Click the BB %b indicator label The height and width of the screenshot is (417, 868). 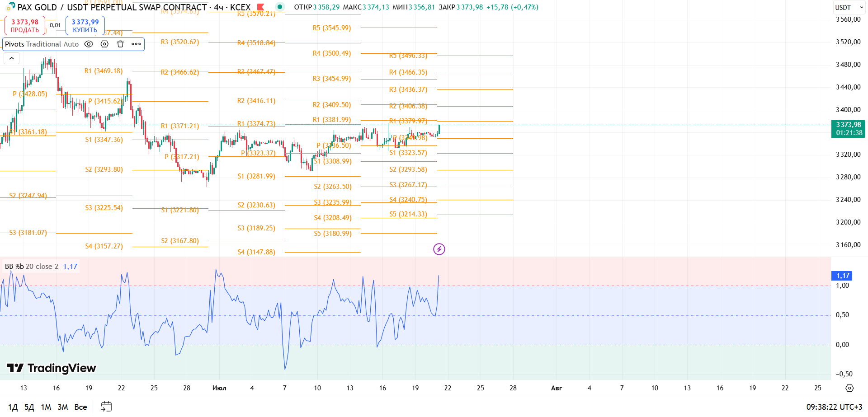click(32, 267)
